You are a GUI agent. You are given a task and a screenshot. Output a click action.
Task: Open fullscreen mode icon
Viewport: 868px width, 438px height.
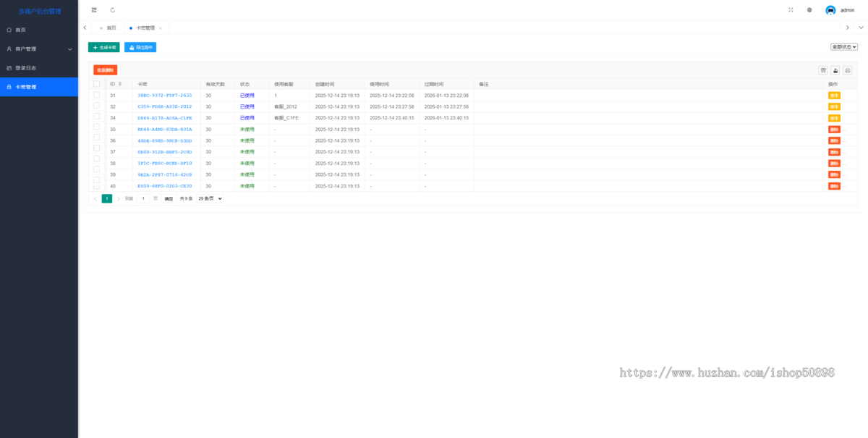click(791, 10)
